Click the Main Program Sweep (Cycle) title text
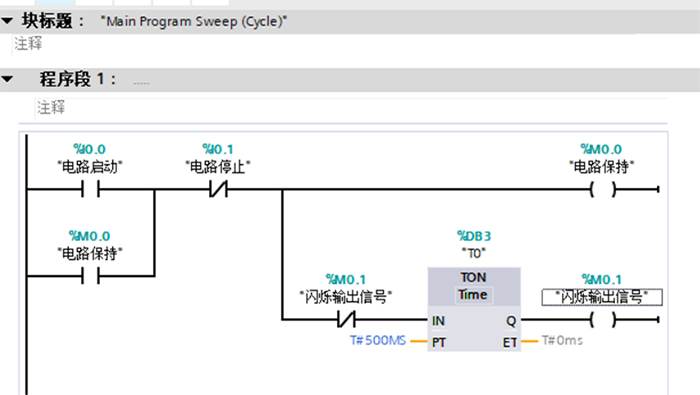700x395 pixels. (x=194, y=21)
